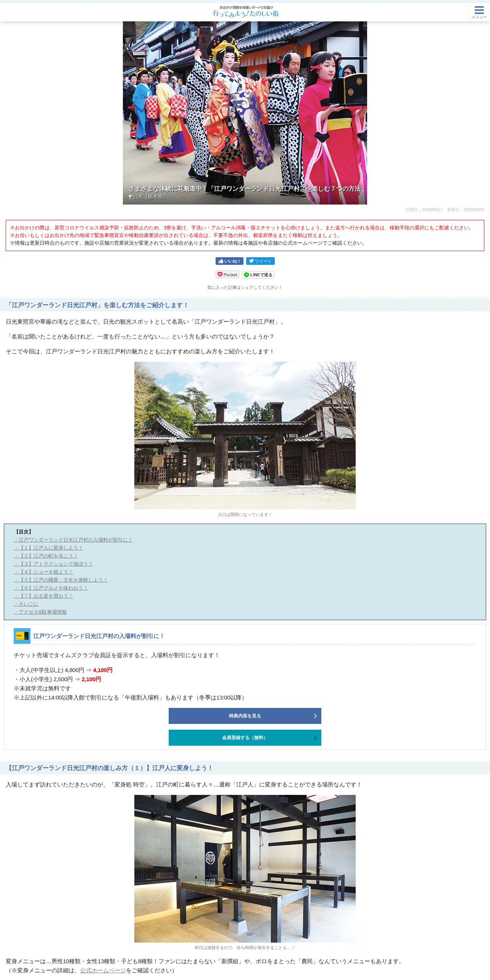The image size is (490, 980).
Task: Click the Times Club card icon
Action: coord(22,636)
